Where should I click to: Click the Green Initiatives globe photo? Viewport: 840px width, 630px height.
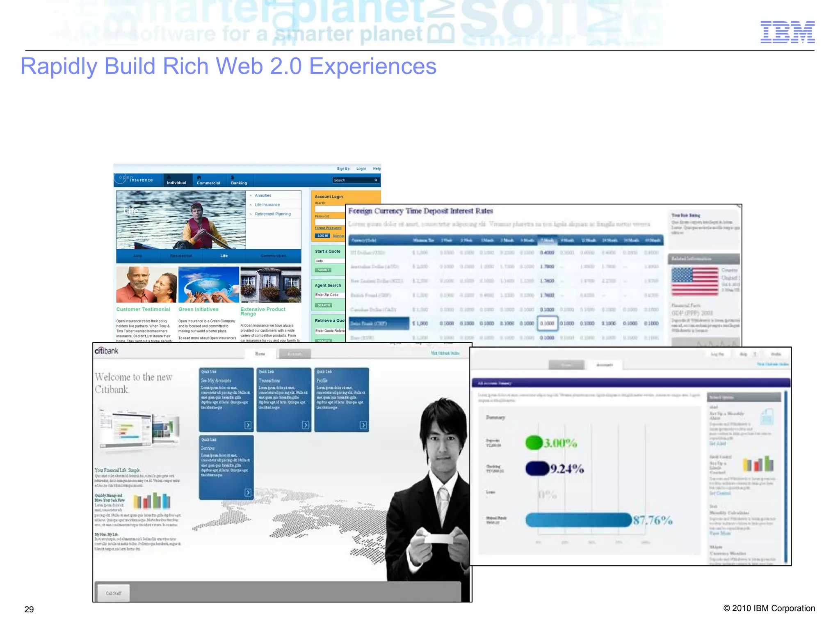(x=208, y=285)
